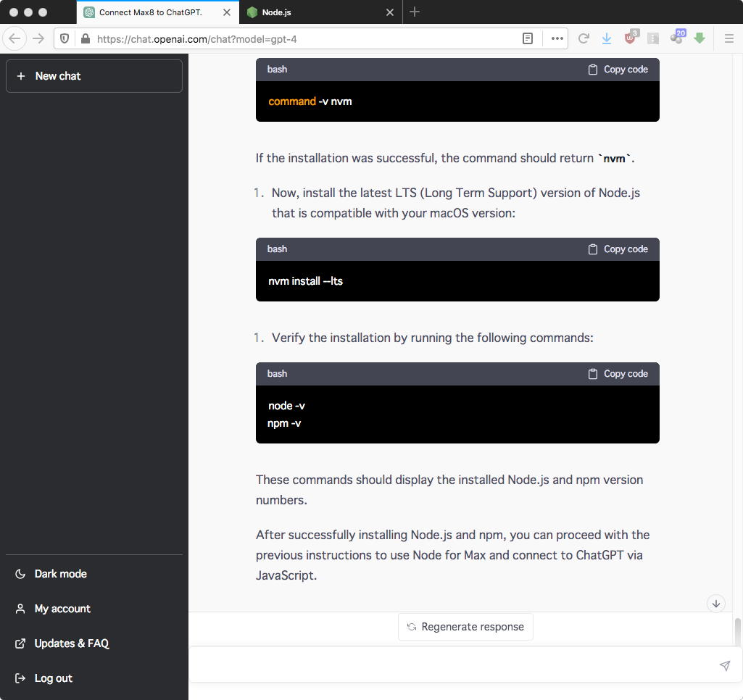Close the Connect Max8 to ChatGPT tab
743x700 pixels.
[227, 12]
